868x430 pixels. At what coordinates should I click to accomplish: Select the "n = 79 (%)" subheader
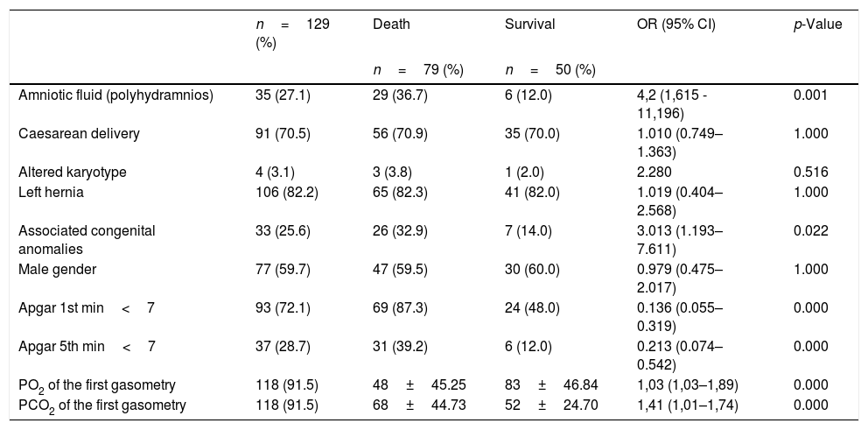418,70
